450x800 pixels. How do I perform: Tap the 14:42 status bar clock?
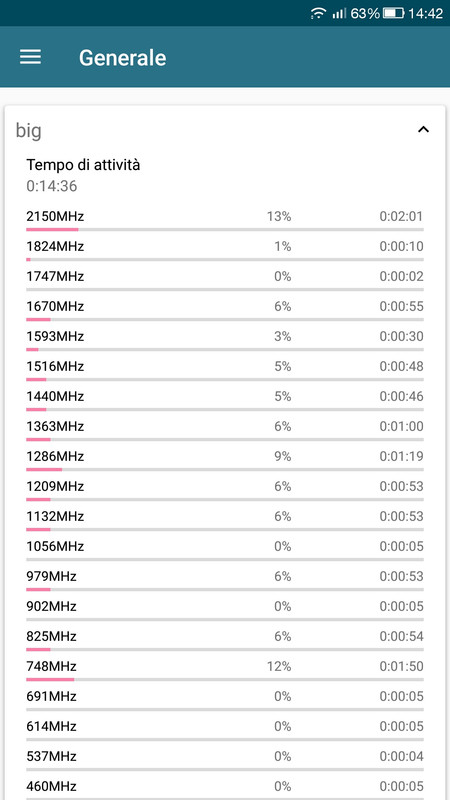tap(426, 14)
